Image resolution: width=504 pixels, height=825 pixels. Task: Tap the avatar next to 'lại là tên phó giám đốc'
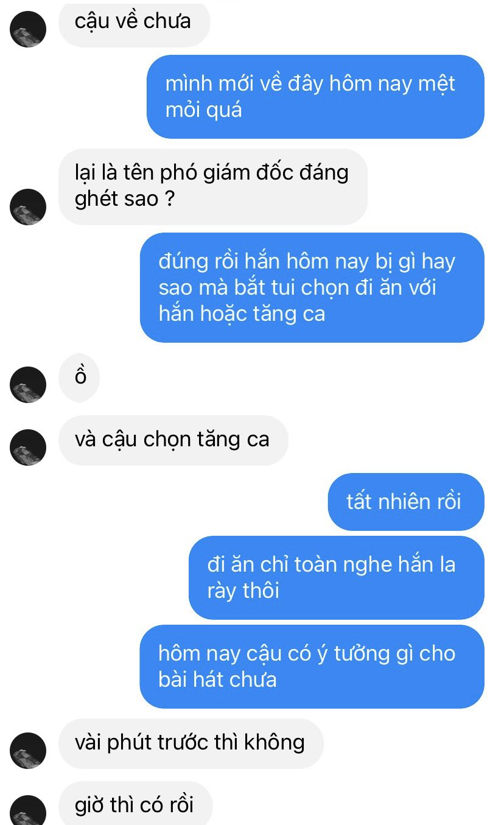(x=29, y=207)
